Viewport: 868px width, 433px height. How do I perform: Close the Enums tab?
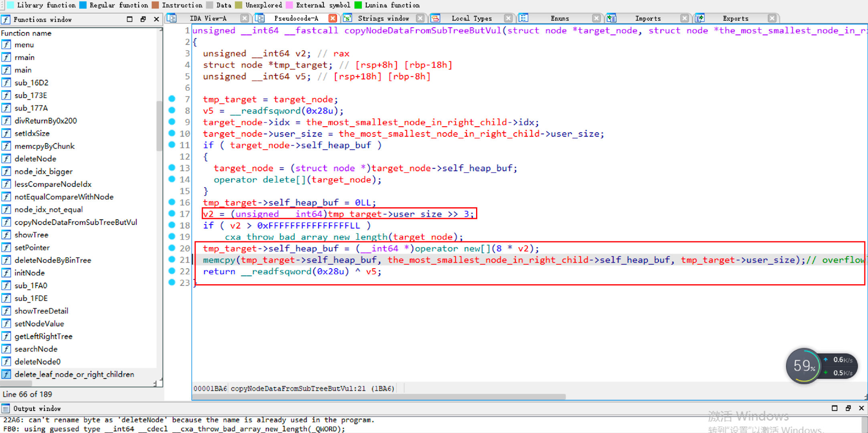coord(596,18)
